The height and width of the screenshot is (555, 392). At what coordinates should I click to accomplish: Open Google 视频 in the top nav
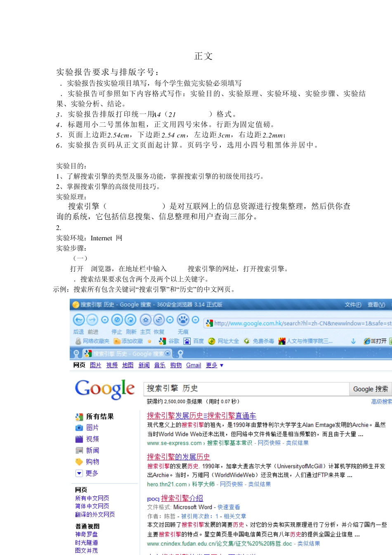[x=112, y=365]
